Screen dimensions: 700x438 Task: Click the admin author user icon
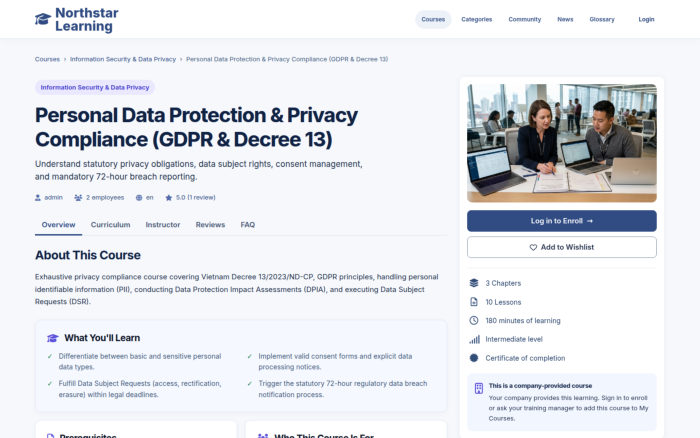point(38,198)
